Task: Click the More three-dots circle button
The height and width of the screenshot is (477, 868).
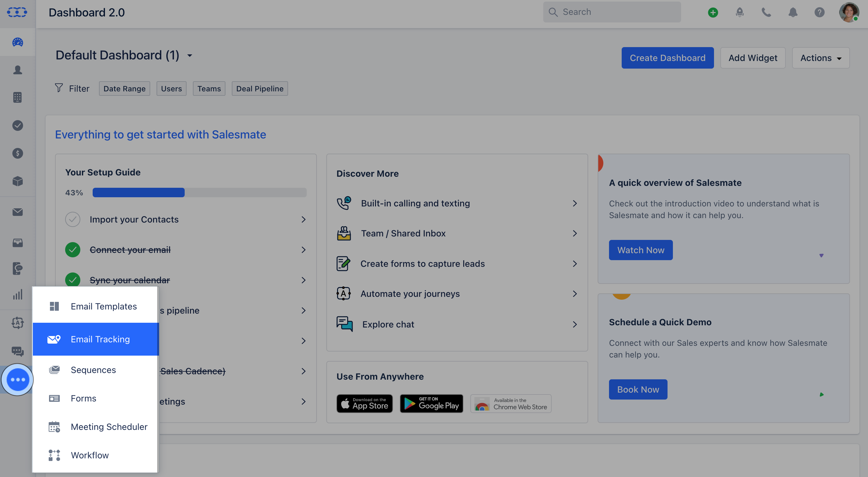Action: (x=18, y=380)
